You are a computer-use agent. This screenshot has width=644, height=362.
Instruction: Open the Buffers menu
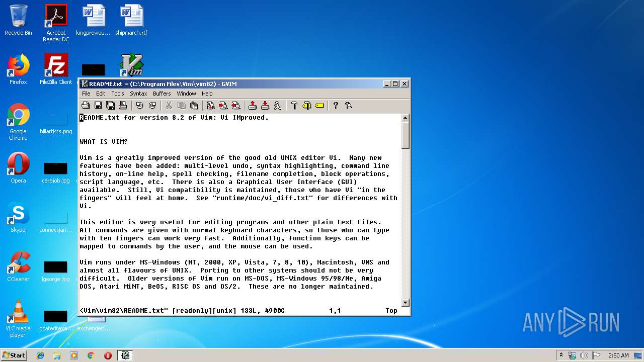tap(162, 94)
